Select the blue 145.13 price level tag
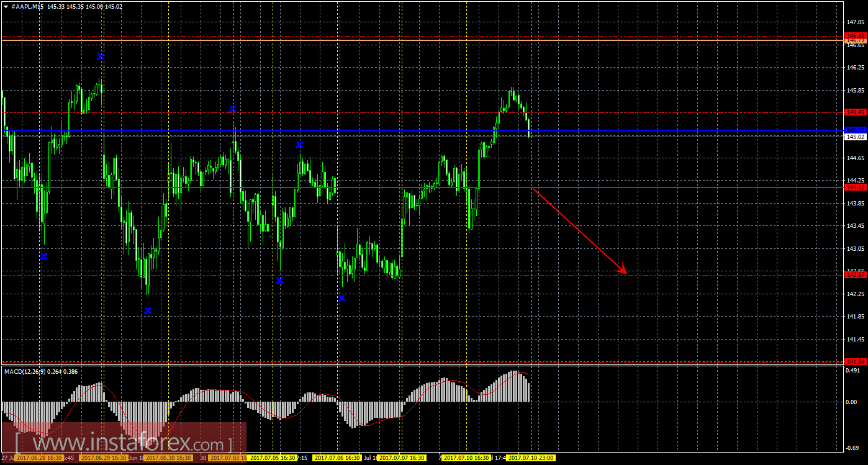 tap(855, 130)
